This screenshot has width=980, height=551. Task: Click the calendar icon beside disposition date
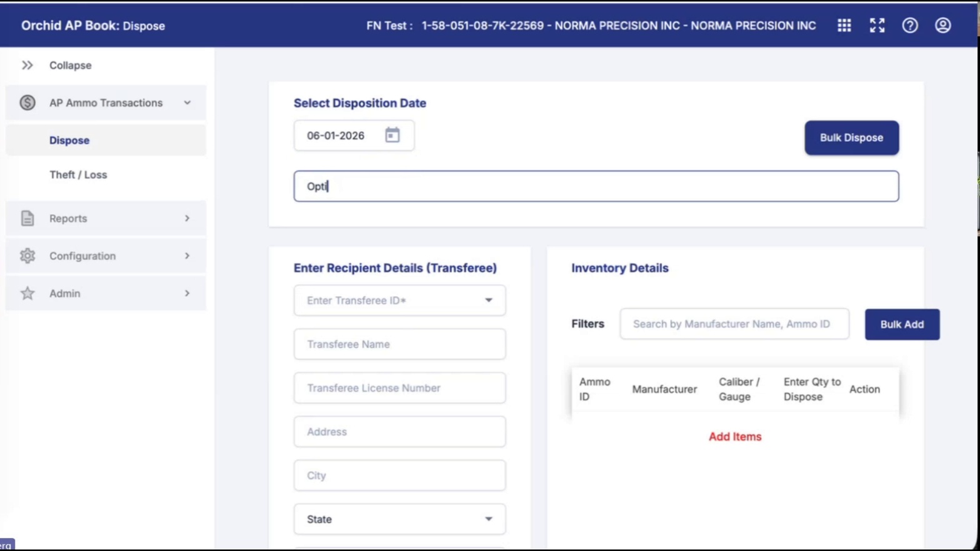pos(392,135)
